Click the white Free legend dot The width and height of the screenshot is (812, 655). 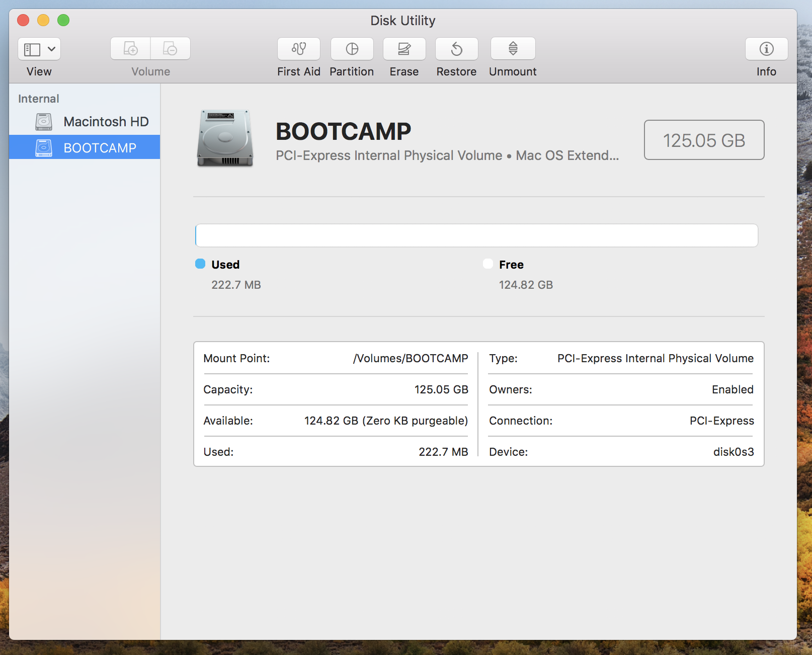[x=488, y=264]
